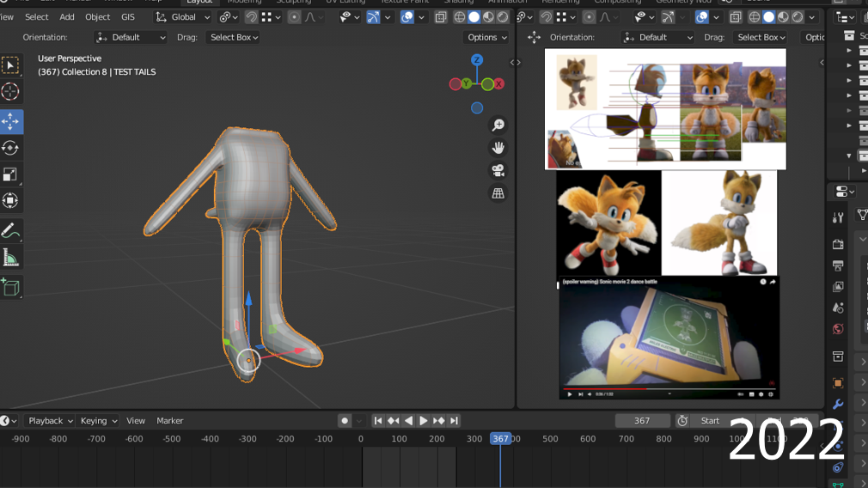The height and width of the screenshot is (488, 868).
Task: Select the Cursor tool
Action: point(10,92)
